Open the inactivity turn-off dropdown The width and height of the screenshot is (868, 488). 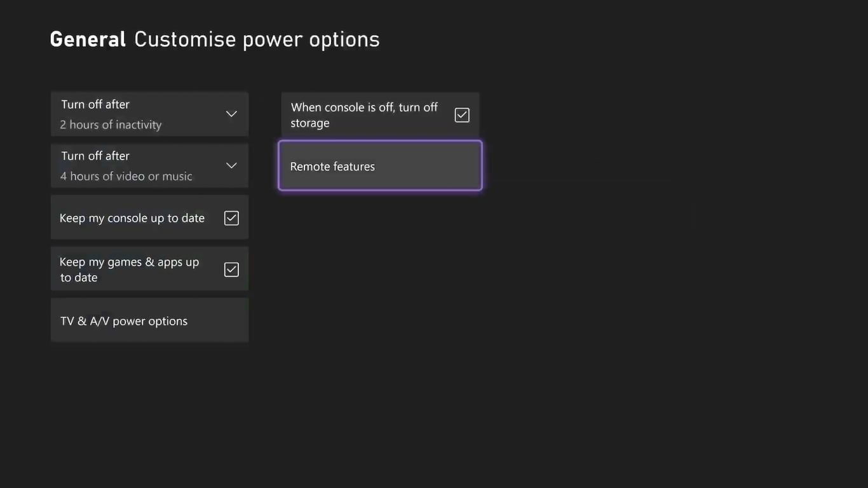click(149, 114)
